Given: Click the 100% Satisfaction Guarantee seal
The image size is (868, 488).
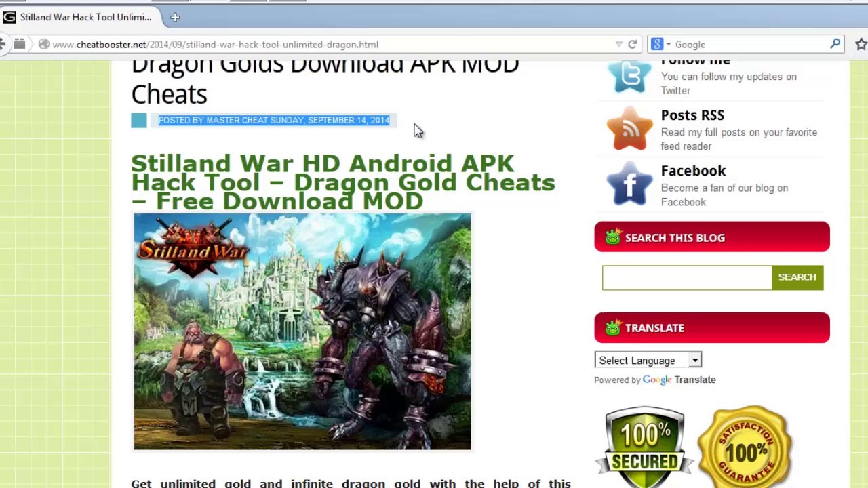Looking at the screenshot, I should [745, 446].
